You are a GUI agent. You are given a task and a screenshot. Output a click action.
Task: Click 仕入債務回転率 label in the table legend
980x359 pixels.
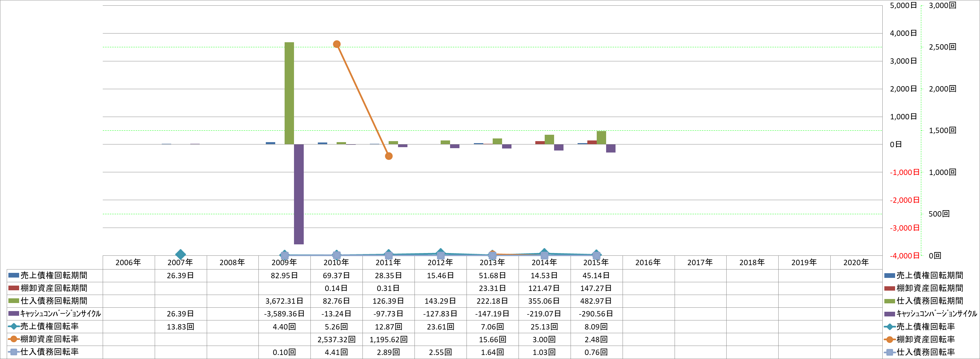point(49,352)
